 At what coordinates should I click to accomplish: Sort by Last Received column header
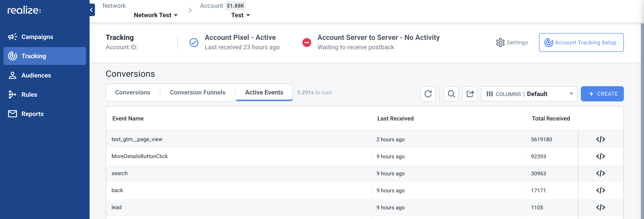click(x=395, y=118)
